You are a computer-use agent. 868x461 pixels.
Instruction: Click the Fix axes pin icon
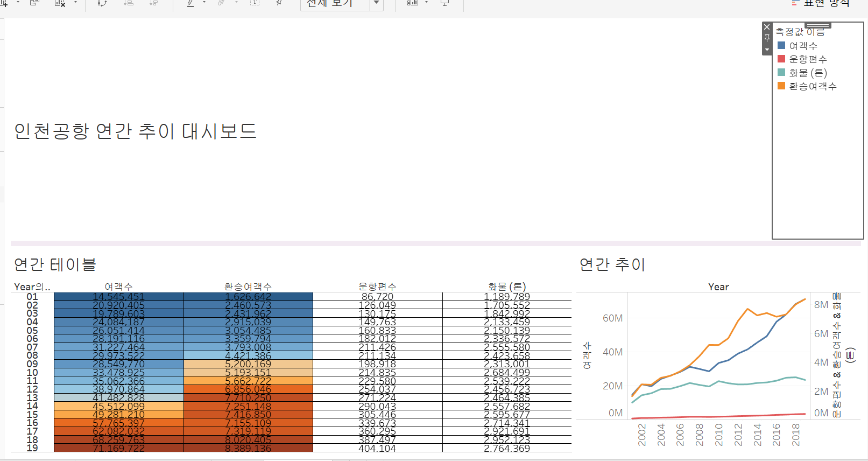click(x=279, y=3)
